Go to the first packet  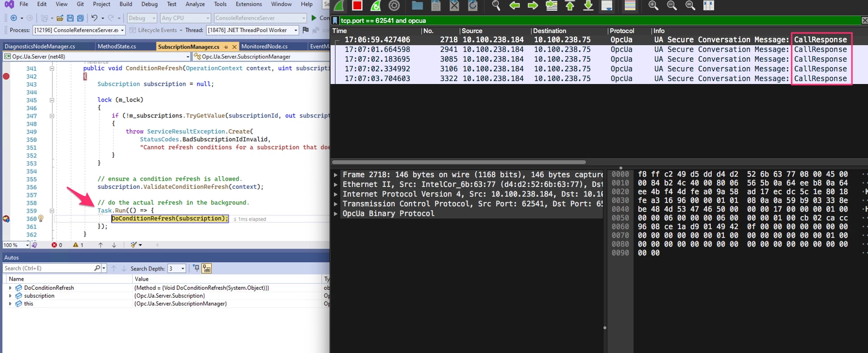coord(570,5)
